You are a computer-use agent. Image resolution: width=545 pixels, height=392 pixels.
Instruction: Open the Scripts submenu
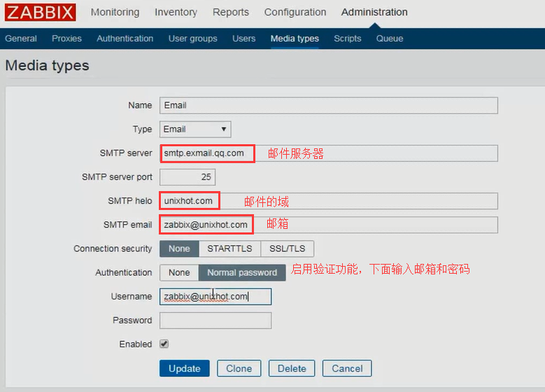tap(348, 38)
